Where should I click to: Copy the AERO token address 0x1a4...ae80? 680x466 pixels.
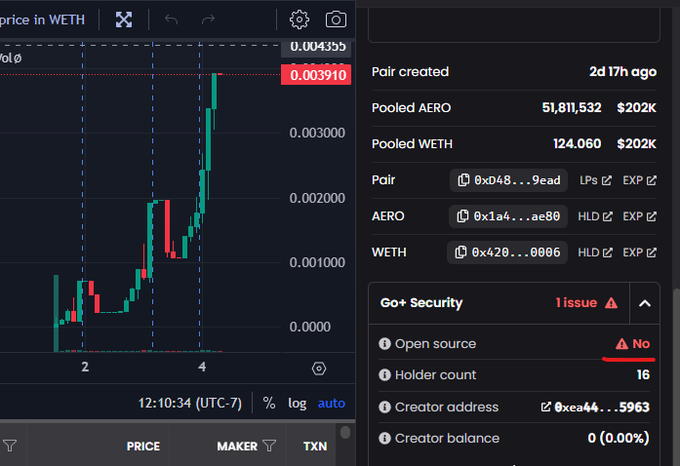509,216
